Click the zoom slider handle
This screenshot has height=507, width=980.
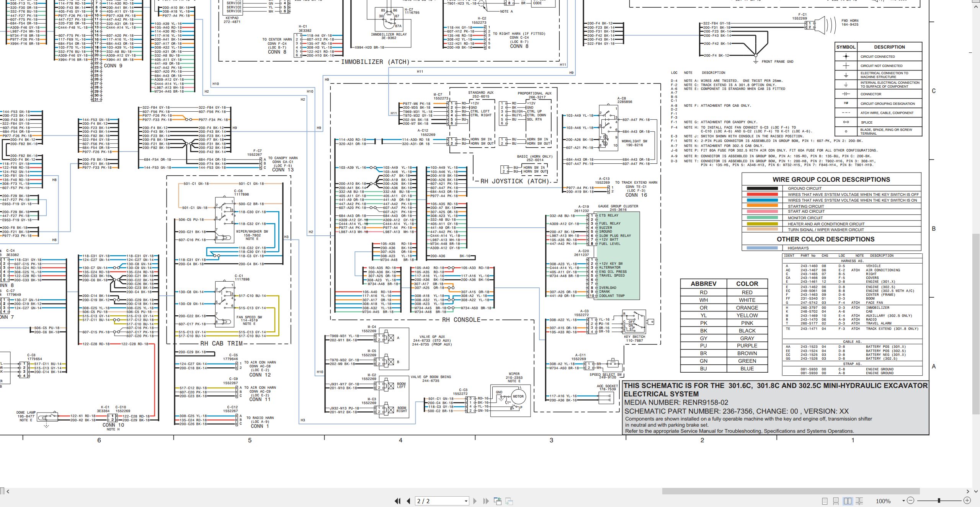point(939,500)
